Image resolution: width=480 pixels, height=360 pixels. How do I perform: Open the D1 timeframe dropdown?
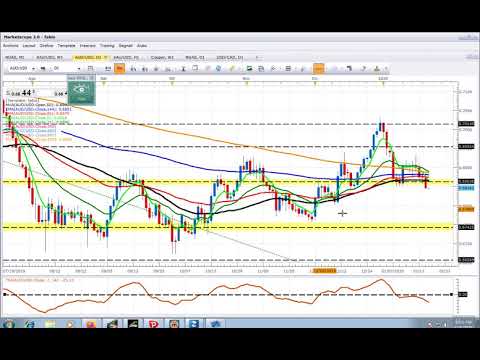click(x=79, y=69)
